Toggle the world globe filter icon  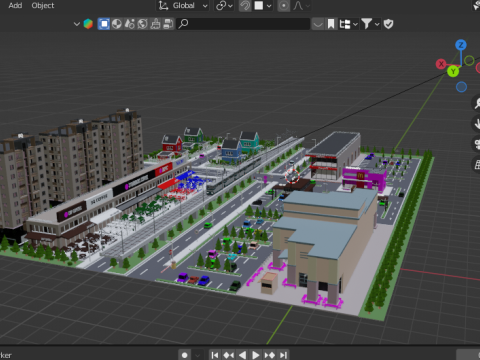[142, 24]
